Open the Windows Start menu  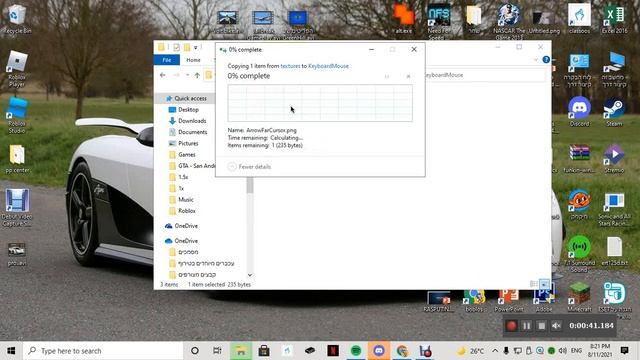(x=11, y=351)
